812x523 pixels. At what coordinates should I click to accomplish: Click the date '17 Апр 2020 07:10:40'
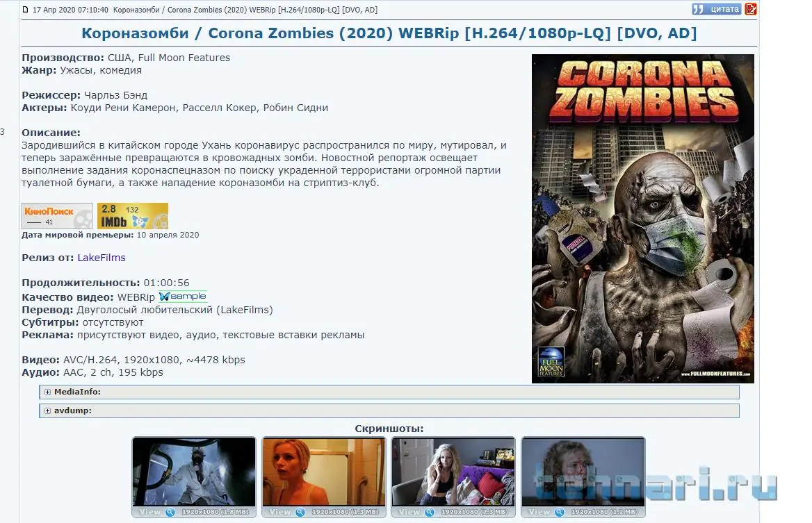(x=70, y=10)
